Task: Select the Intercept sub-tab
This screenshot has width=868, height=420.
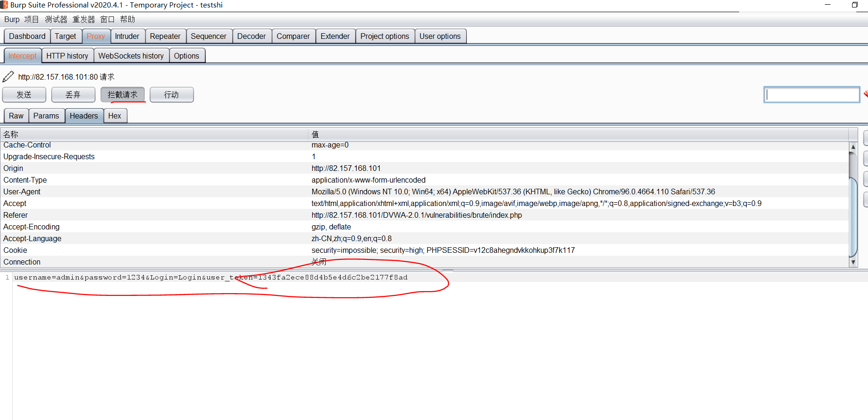Action: (22, 56)
